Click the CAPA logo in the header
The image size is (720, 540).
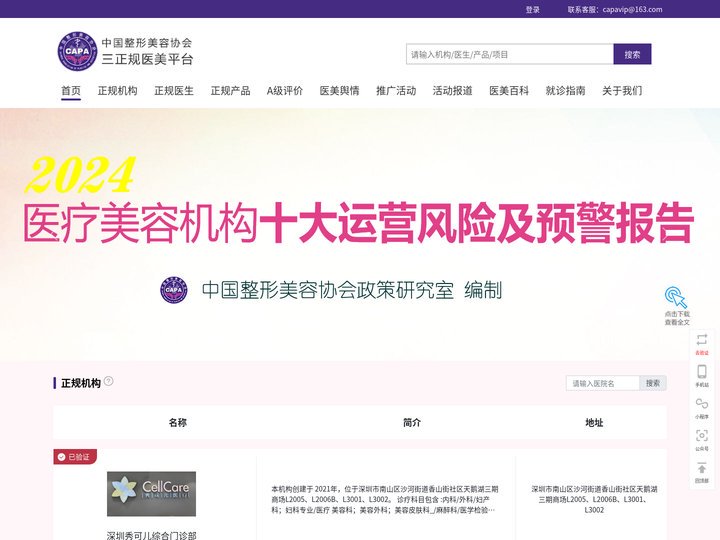pos(77,51)
